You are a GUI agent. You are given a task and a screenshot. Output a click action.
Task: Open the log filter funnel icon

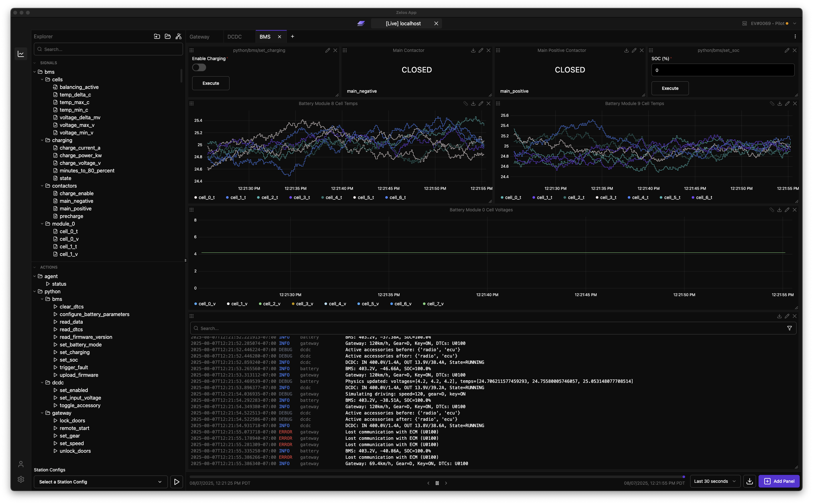[789, 328]
